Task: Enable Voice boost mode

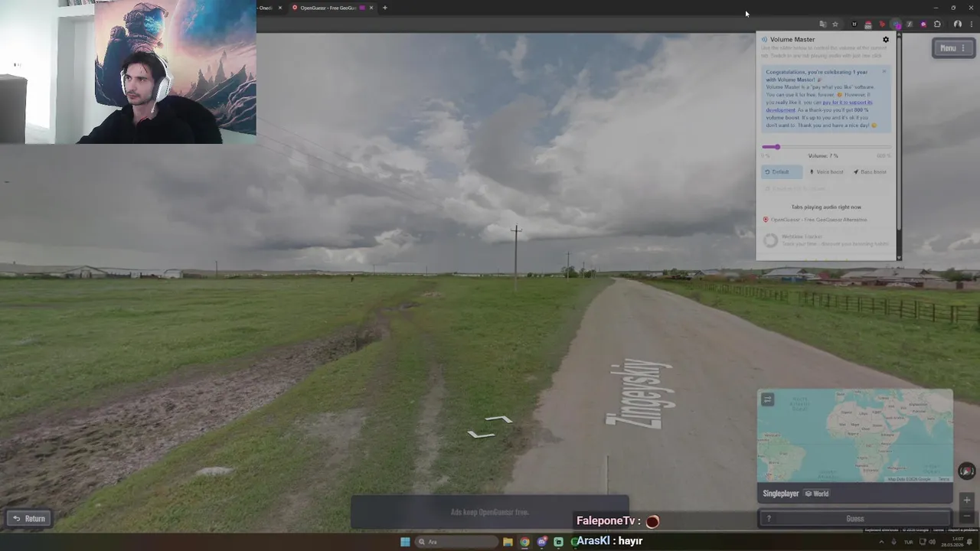Action: [826, 172]
